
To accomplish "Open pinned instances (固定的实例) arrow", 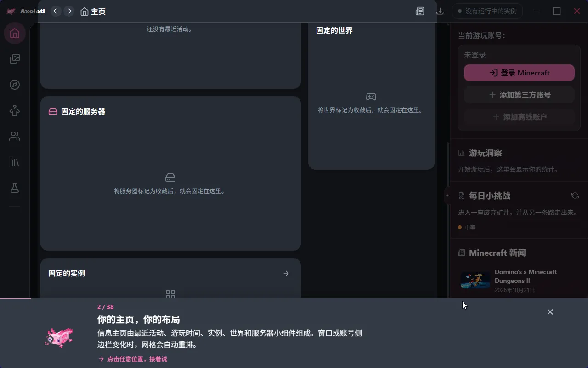I will click(286, 273).
